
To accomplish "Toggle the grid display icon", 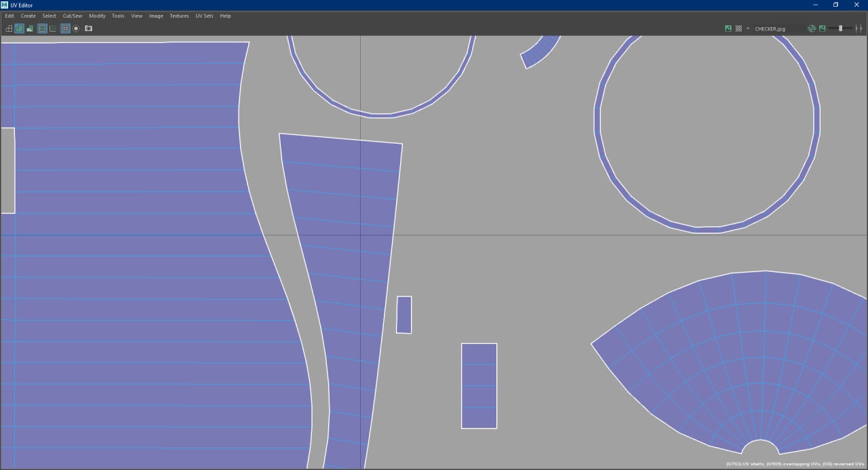I will (65, 28).
